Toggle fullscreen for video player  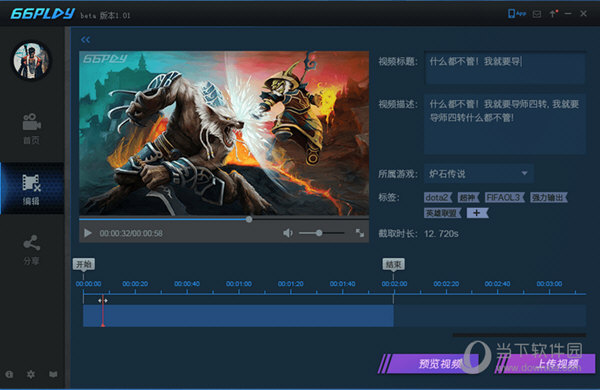click(359, 233)
